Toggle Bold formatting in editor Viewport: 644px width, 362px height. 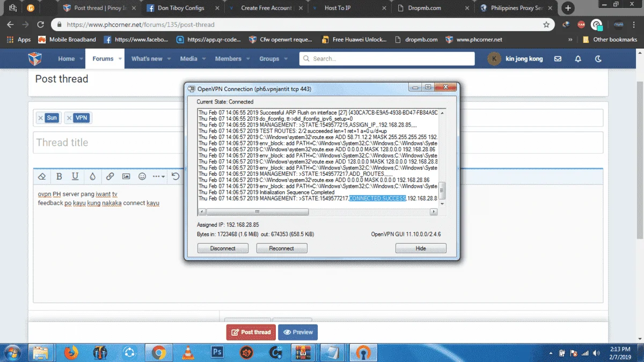(x=59, y=176)
